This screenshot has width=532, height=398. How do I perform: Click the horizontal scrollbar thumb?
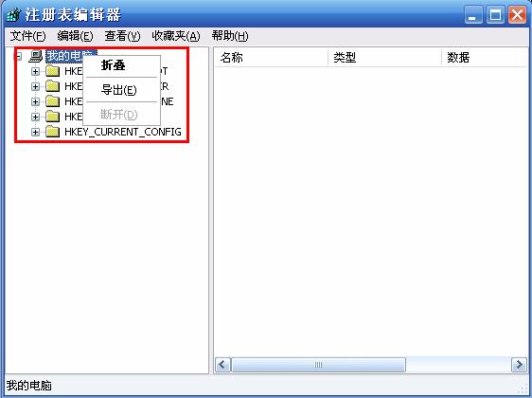coord(319,365)
